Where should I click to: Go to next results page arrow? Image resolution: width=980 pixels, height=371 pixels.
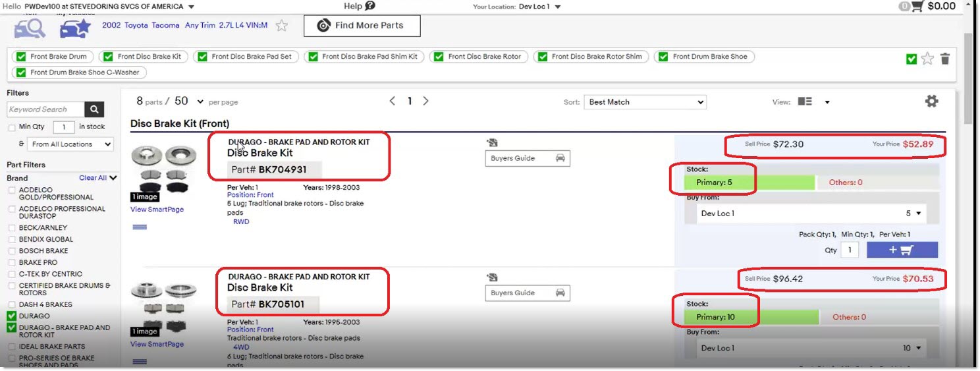(x=425, y=101)
